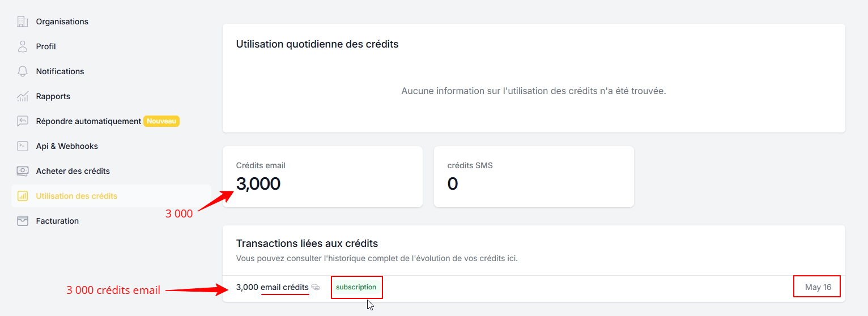
Task: Click the May 16 transaction date
Action: (x=818, y=287)
